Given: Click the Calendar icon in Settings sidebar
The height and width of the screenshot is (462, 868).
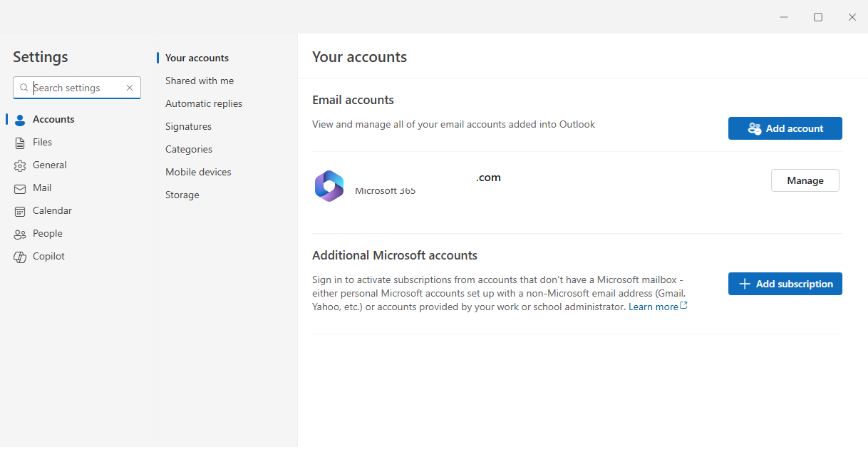Looking at the screenshot, I should pos(20,211).
